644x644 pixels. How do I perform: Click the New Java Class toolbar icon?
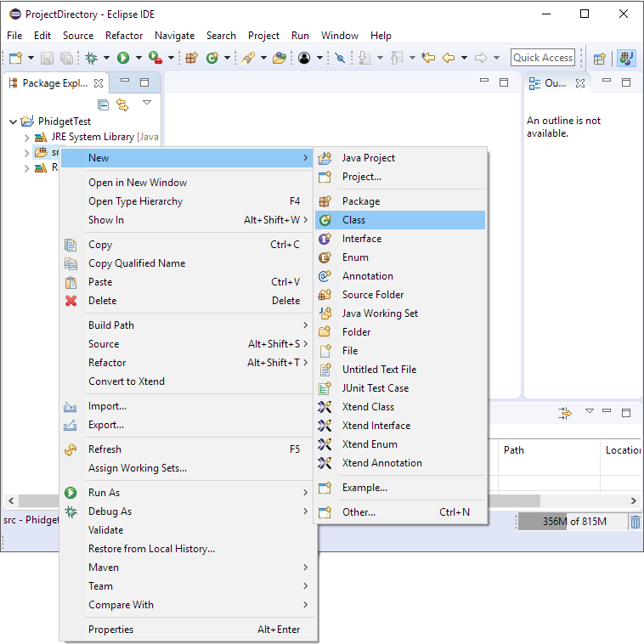(212, 58)
